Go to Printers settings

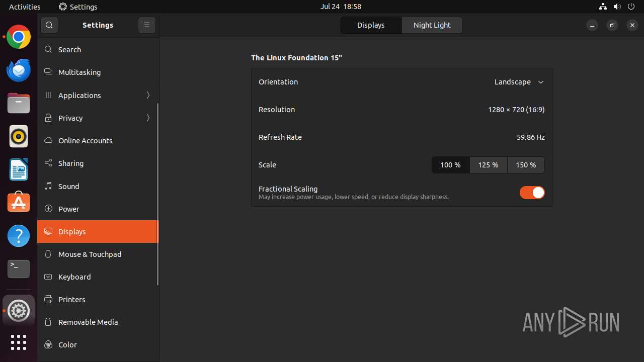tap(98, 299)
